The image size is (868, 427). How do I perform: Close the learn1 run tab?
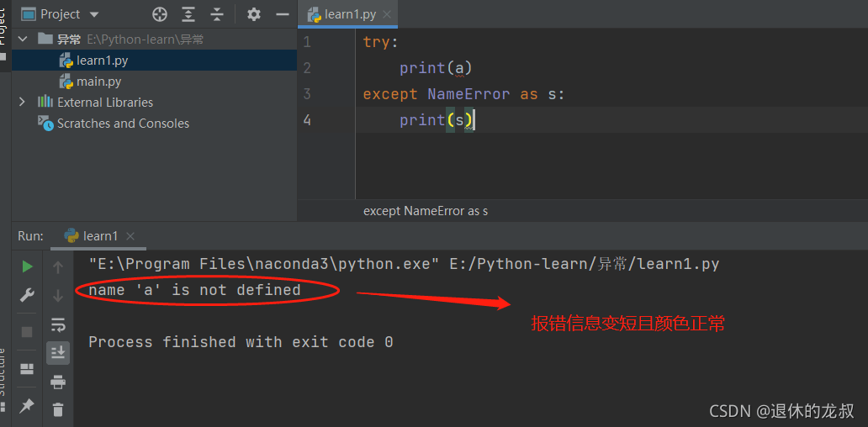(x=130, y=236)
